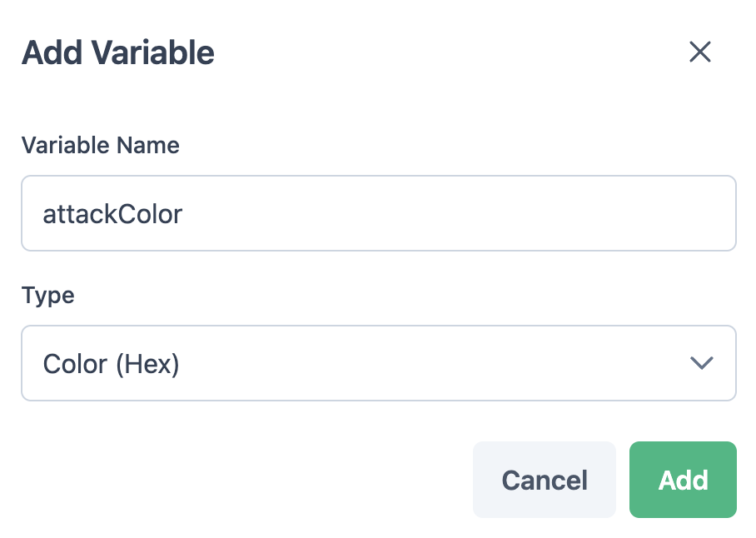Dismiss the dialog with Cancel
The width and height of the screenshot is (756, 538).
(544, 480)
